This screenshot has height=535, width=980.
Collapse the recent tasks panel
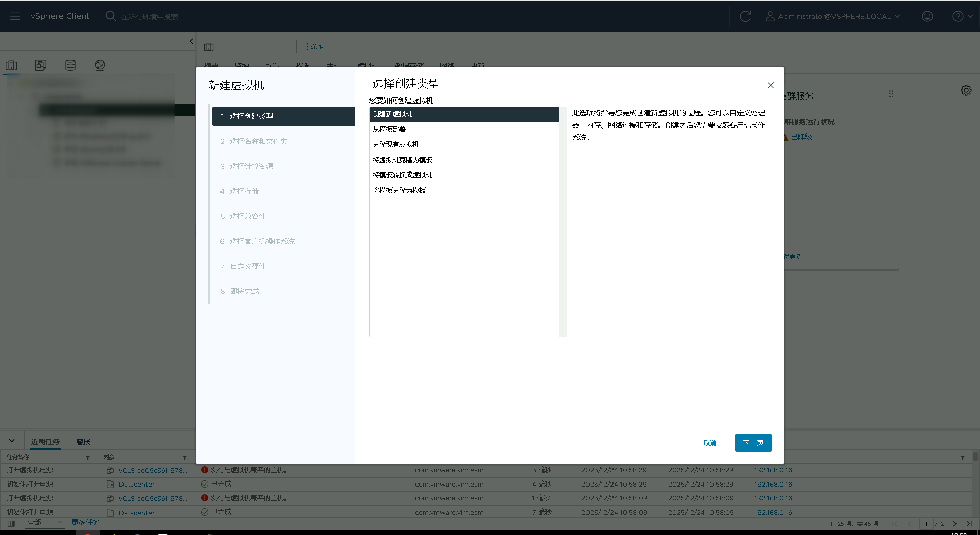click(x=12, y=441)
